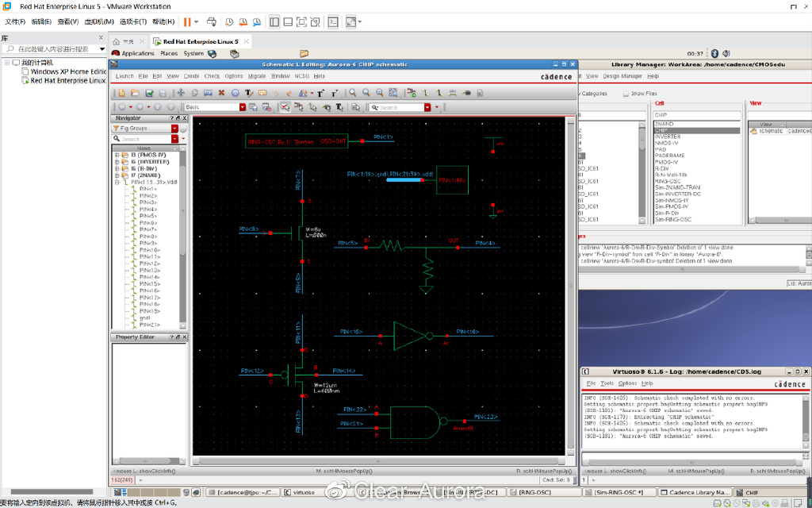Open the Launch menu in schematic editor

tap(124, 75)
